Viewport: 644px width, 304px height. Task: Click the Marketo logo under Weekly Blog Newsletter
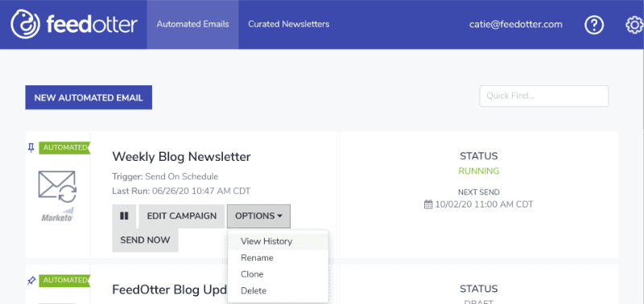click(57, 216)
